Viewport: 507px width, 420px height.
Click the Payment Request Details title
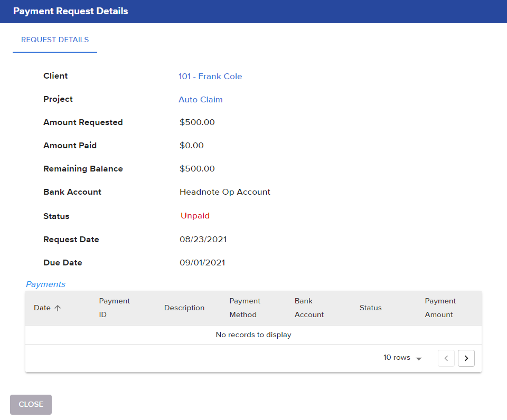(x=70, y=11)
